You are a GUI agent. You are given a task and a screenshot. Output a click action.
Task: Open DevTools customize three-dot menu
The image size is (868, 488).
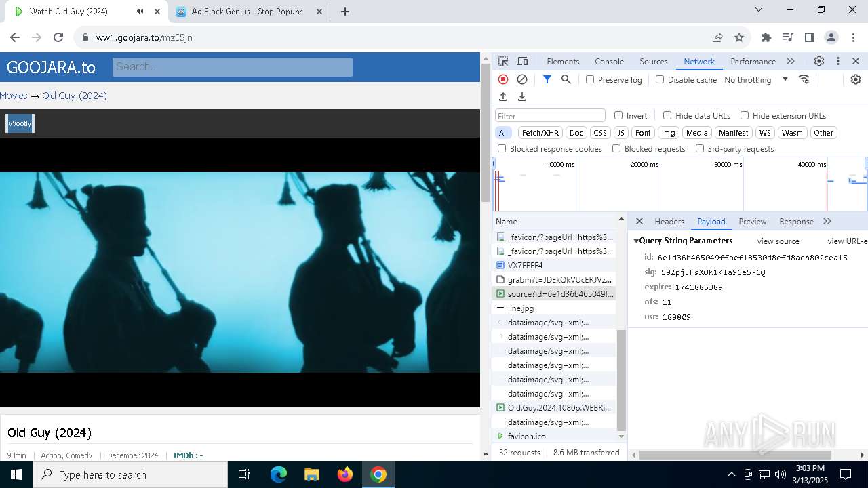(838, 61)
